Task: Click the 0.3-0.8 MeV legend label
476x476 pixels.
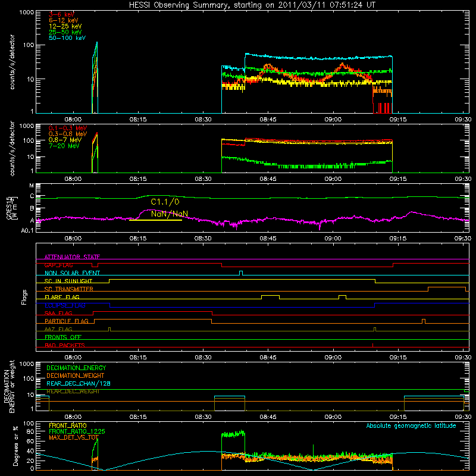Action: pyautogui.click(x=68, y=134)
